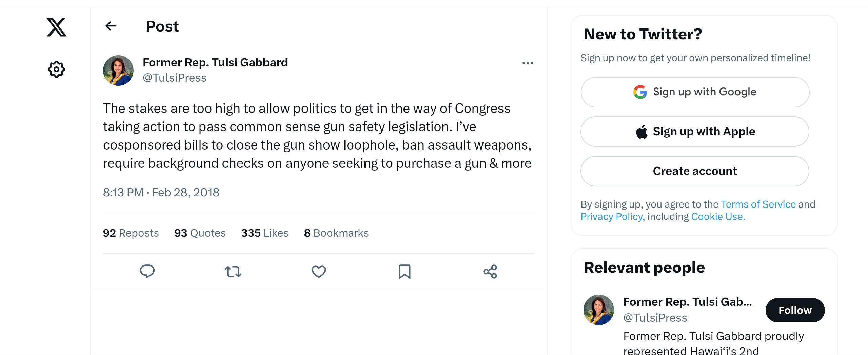Click the repost arrows icon

233,272
